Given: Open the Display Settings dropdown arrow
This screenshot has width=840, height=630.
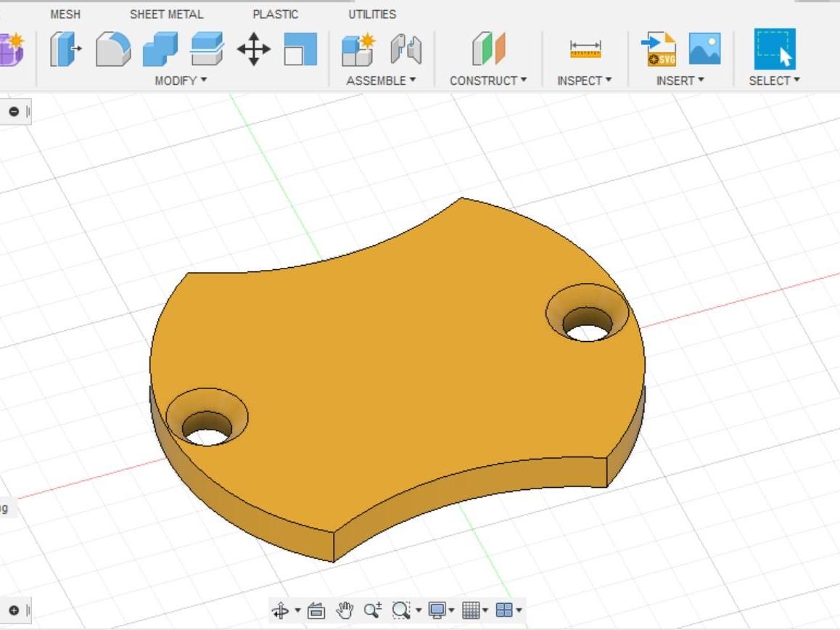Looking at the screenshot, I should (452, 610).
